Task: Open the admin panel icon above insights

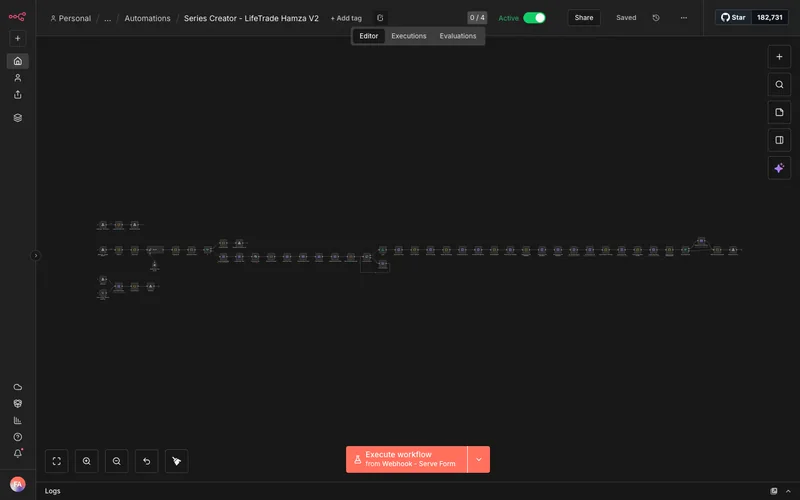Action: pyautogui.click(x=17, y=404)
